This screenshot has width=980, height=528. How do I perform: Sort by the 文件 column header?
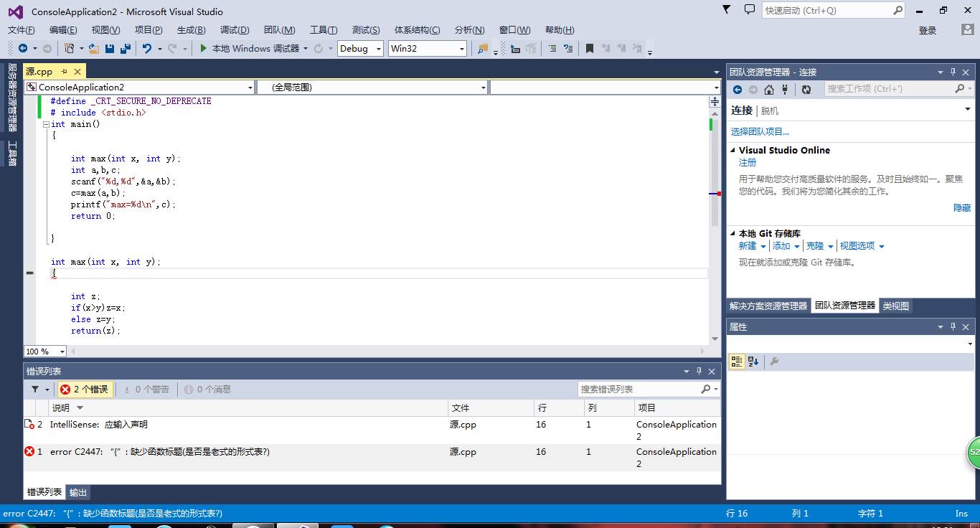click(x=491, y=407)
